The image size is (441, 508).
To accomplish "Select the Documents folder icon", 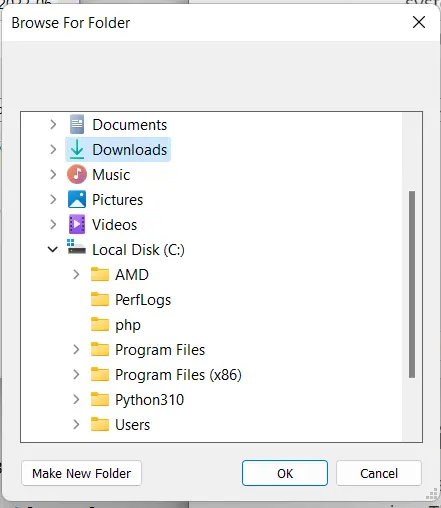I will (77, 124).
